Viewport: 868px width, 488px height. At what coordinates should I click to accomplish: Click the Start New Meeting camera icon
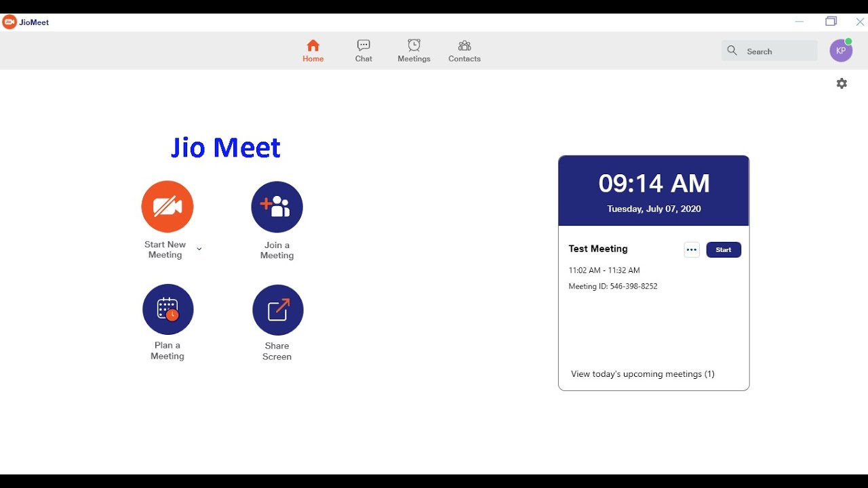167,207
